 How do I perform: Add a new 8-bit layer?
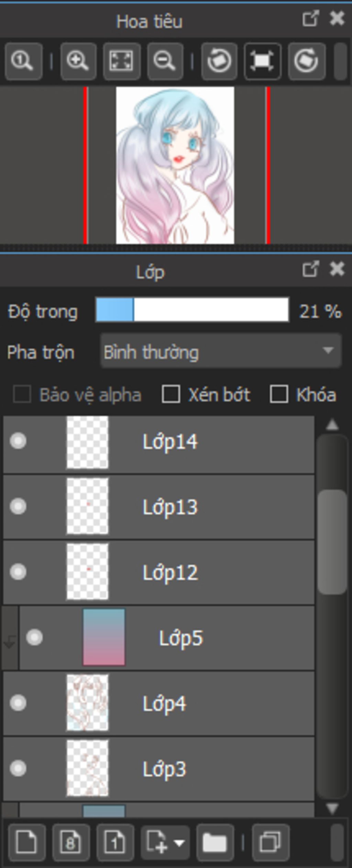pyautogui.click(x=71, y=842)
